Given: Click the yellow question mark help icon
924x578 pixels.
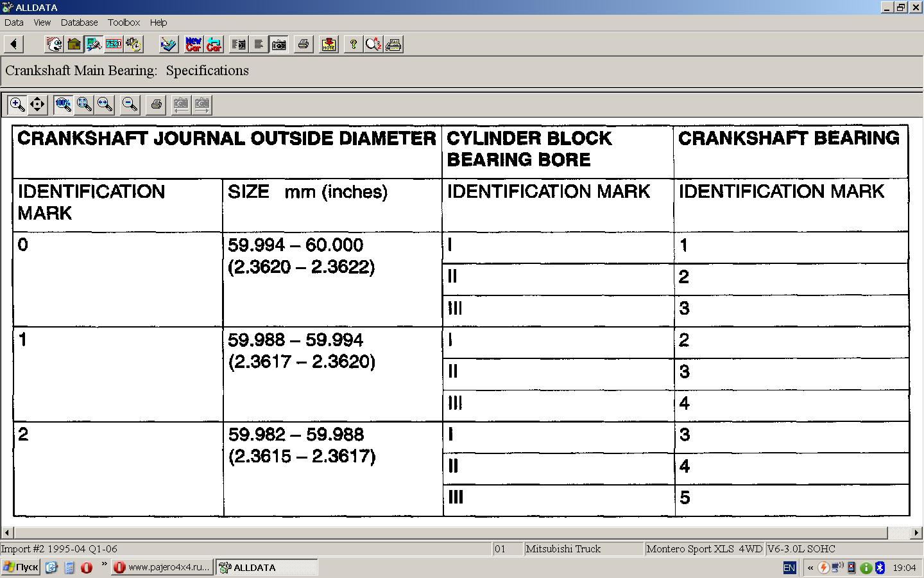Looking at the screenshot, I should pos(353,44).
